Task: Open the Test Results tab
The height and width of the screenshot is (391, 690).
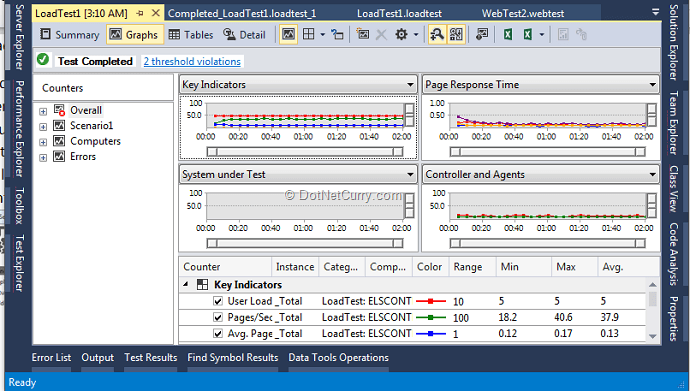Action: [x=150, y=358]
